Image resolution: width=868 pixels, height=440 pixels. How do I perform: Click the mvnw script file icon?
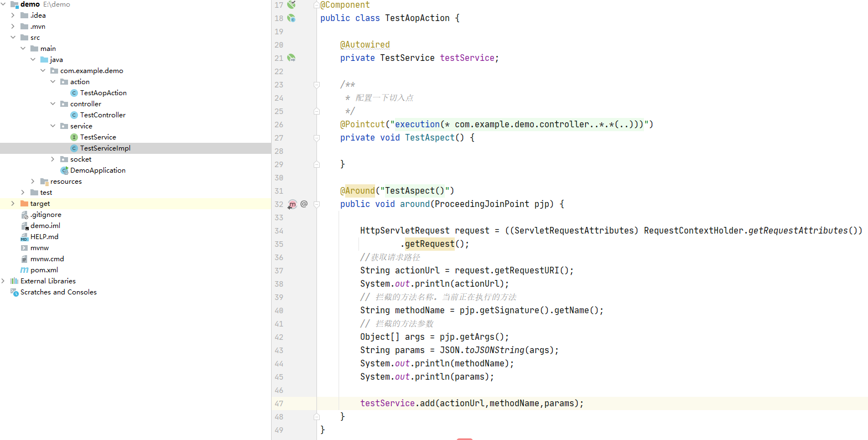[24, 248]
